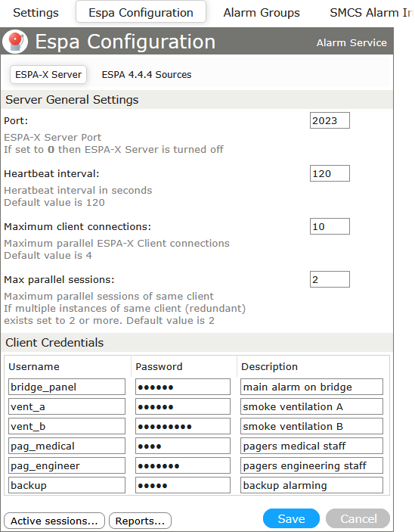Open the Settings tab

[x=36, y=13]
